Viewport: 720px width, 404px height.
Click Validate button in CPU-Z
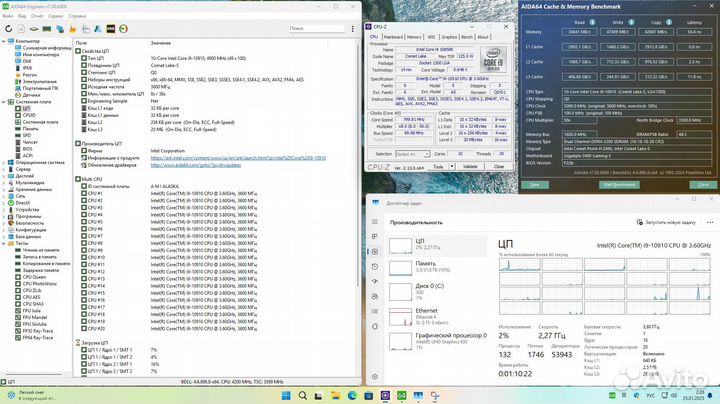pos(470,167)
